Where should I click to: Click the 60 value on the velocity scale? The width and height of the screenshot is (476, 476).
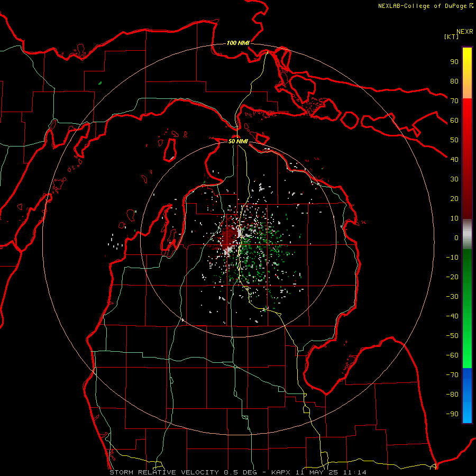pyautogui.click(x=454, y=121)
